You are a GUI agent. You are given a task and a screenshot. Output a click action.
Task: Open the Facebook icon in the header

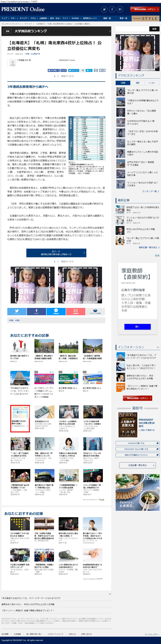pos(112,10)
